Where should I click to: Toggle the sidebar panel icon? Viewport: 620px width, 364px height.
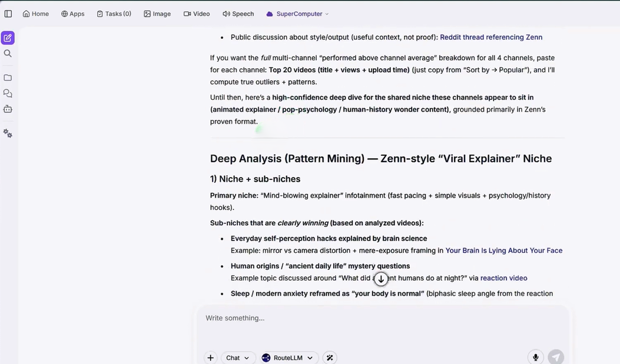point(8,14)
